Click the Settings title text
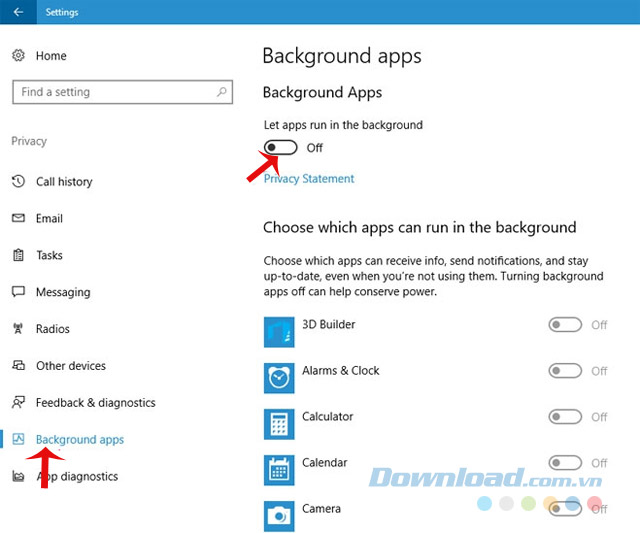640x533 pixels. [62, 12]
